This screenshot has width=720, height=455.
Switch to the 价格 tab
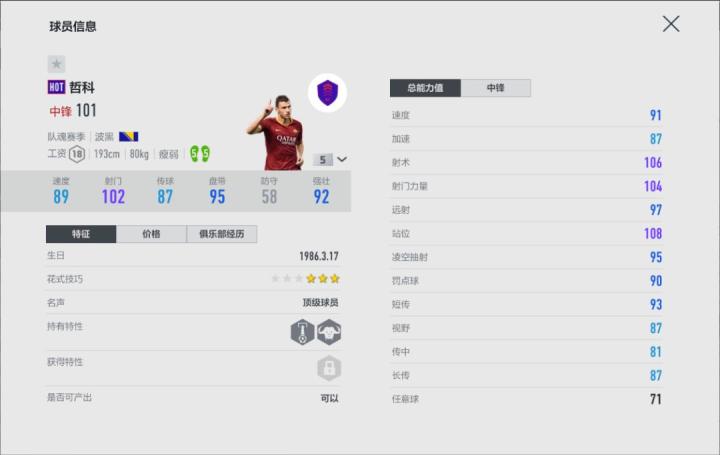coord(152,234)
